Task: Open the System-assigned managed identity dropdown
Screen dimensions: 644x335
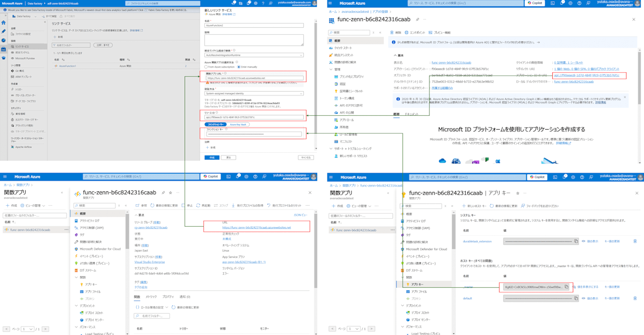Action: pos(254,93)
